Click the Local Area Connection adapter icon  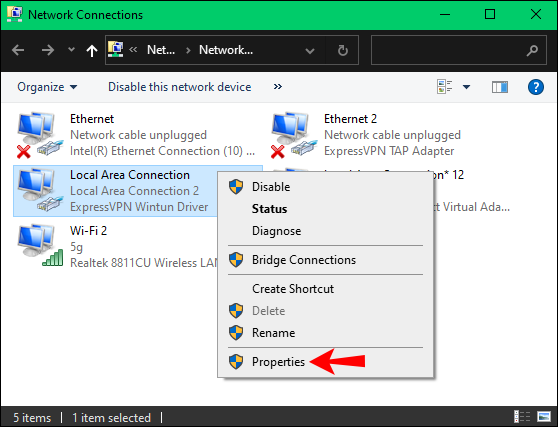pos(40,190)
